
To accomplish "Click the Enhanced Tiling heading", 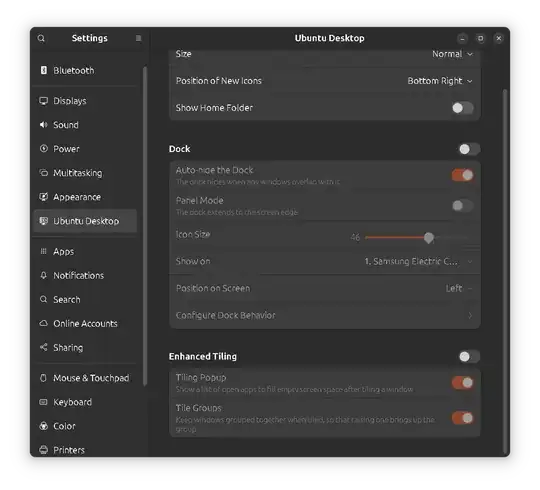I will (202, 356).
